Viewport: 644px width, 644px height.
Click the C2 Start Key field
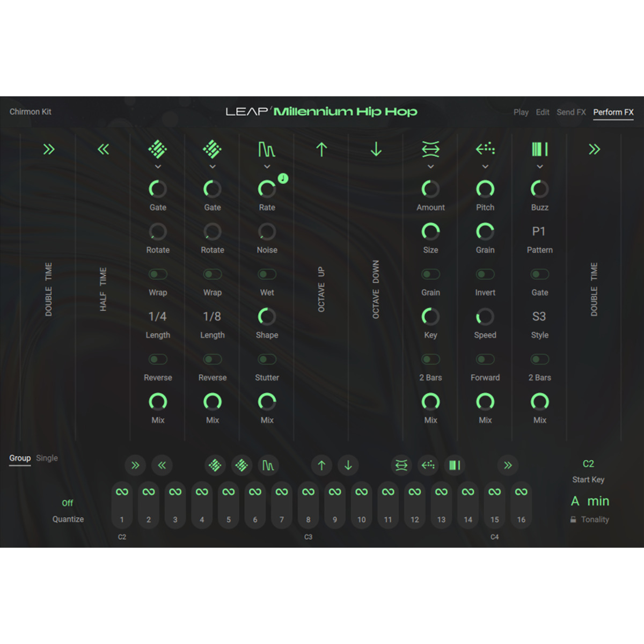[x=588, y=464]
